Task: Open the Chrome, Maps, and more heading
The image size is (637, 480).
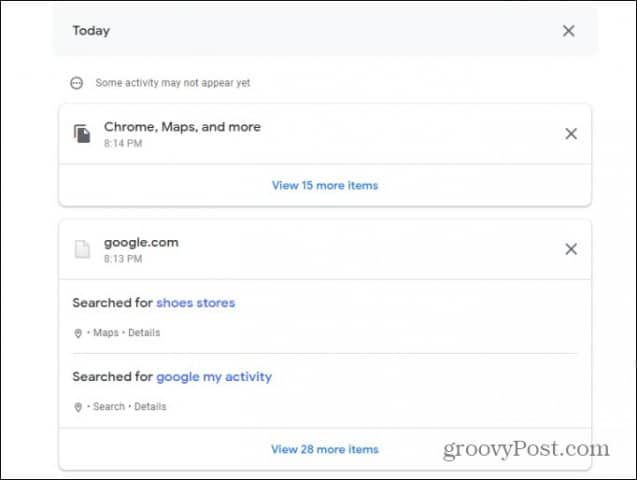Action: pos(182,127)
